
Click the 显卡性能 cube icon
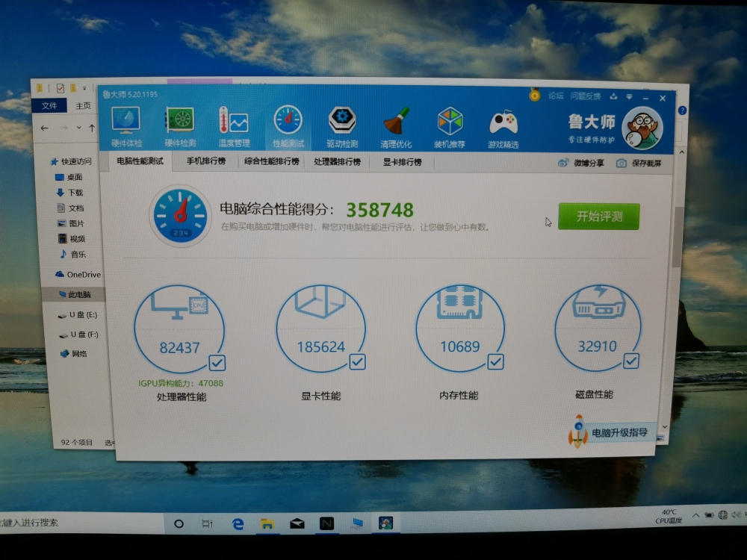click(x=320, y=301)
